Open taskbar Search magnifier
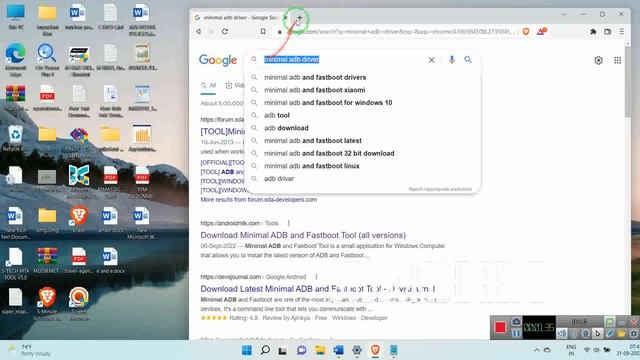The width and height of the screenshot is (640, 360). point(265,350)
